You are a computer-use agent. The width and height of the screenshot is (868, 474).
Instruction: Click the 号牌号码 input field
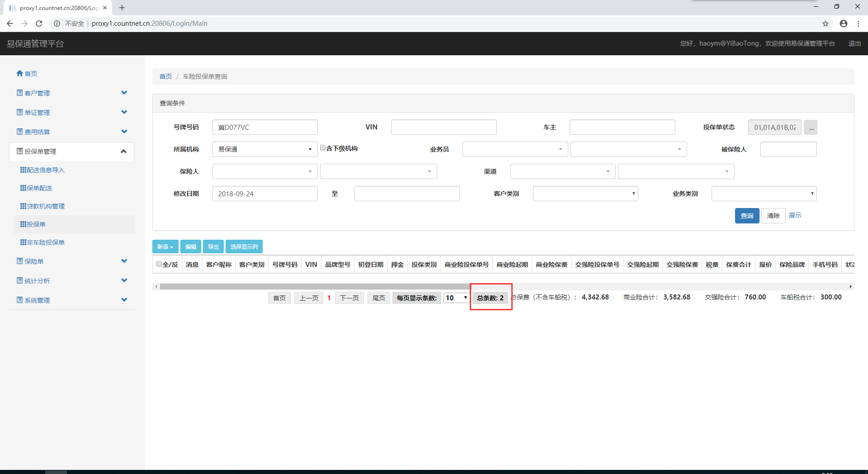tap(265, 127)
